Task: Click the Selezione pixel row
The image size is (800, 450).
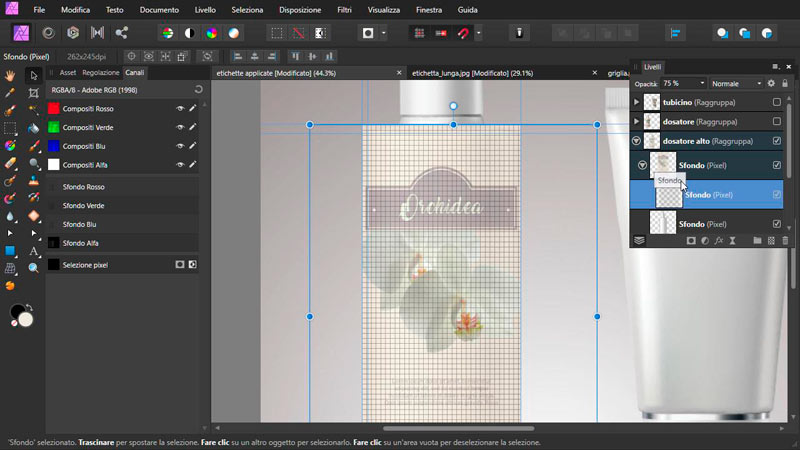Action: pyautogui.click(x=122, y=265)
